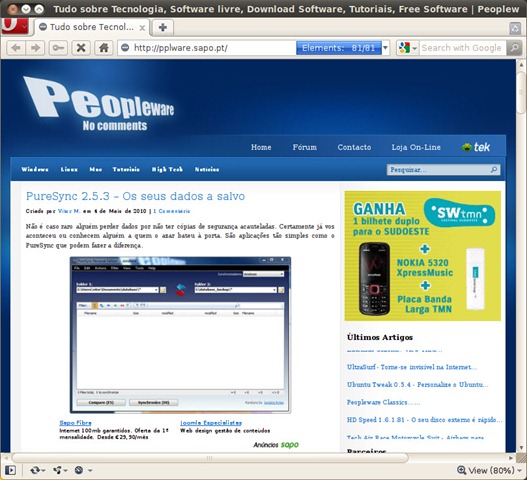527x480 pixels.
Task: Open the Loja On-Line menu item
Action: click(x=416, y=147)
